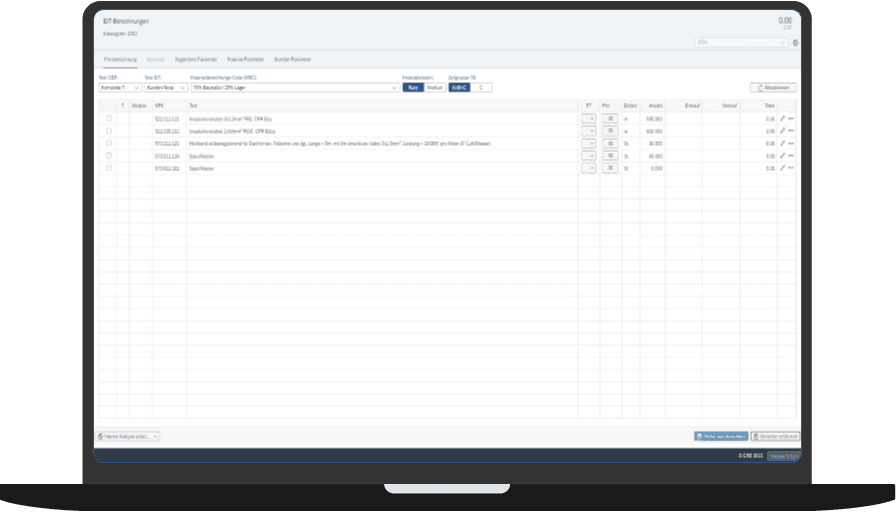This screenshot has height=515, width=896.
Task: Check the box for item 522.211.121
Action: (109, 118)
